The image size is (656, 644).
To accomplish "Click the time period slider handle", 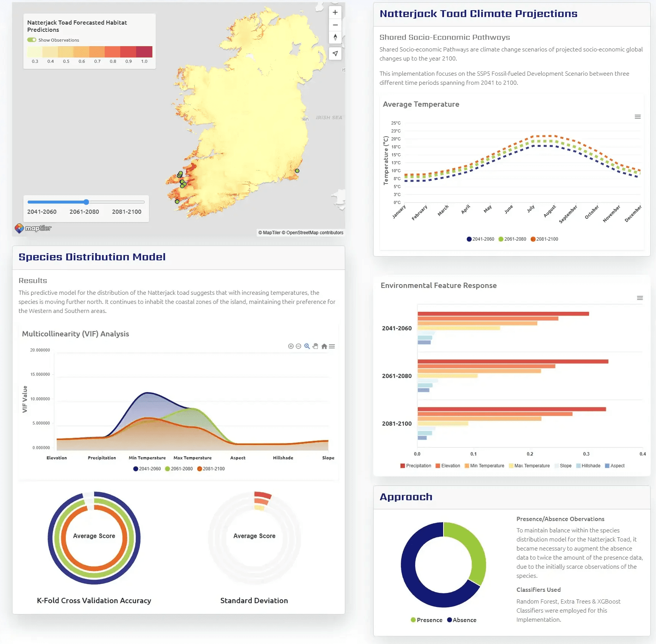I will pyautogui.click(x=86, y=202).
